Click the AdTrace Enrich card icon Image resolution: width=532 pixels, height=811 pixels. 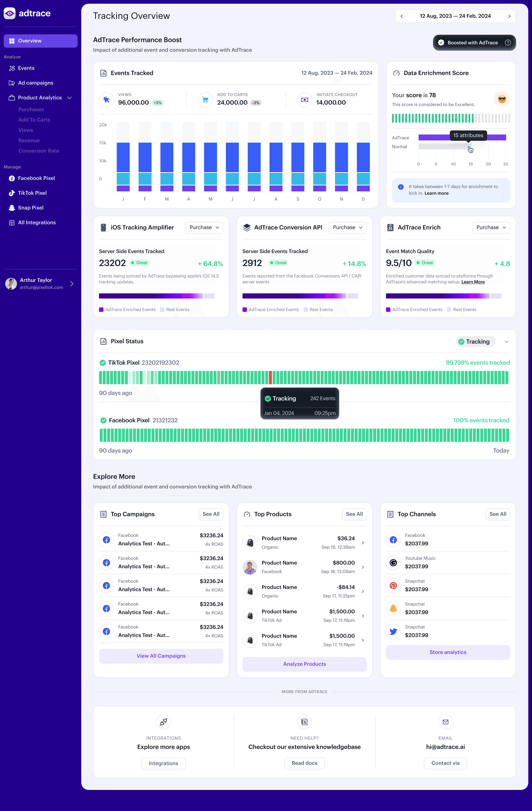coord(390,227)
